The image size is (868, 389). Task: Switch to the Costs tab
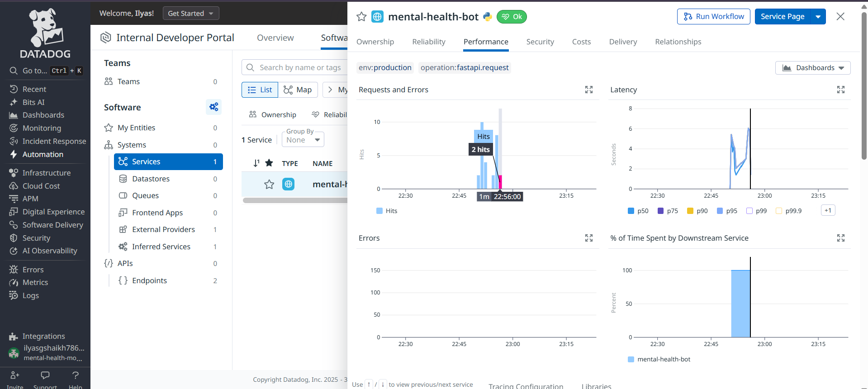581,42
